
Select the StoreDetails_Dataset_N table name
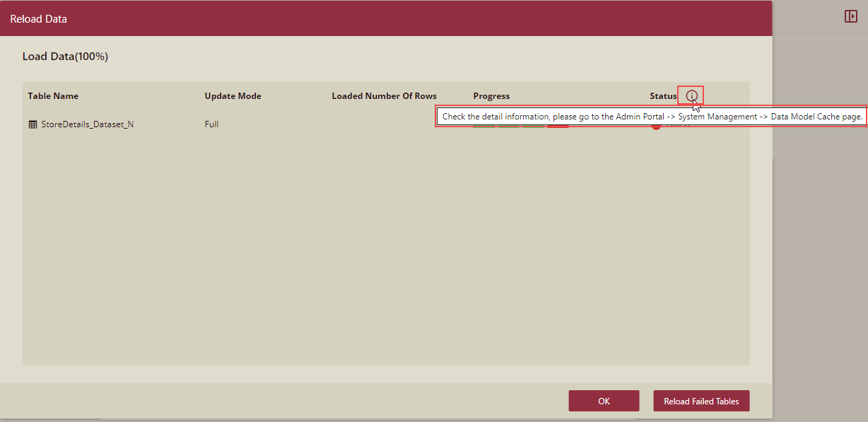[x=87, y=124]
